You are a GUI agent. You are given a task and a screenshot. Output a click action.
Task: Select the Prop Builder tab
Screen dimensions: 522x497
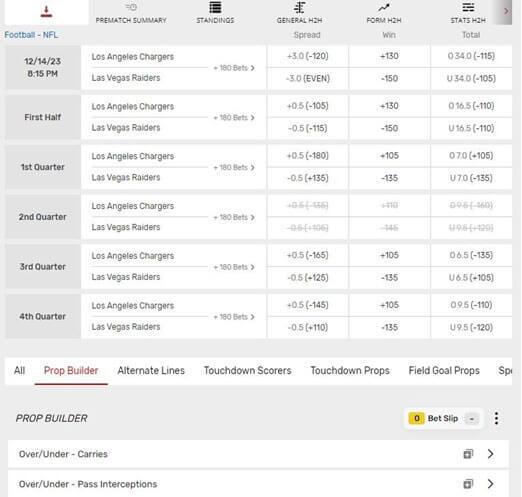[71, 371]
